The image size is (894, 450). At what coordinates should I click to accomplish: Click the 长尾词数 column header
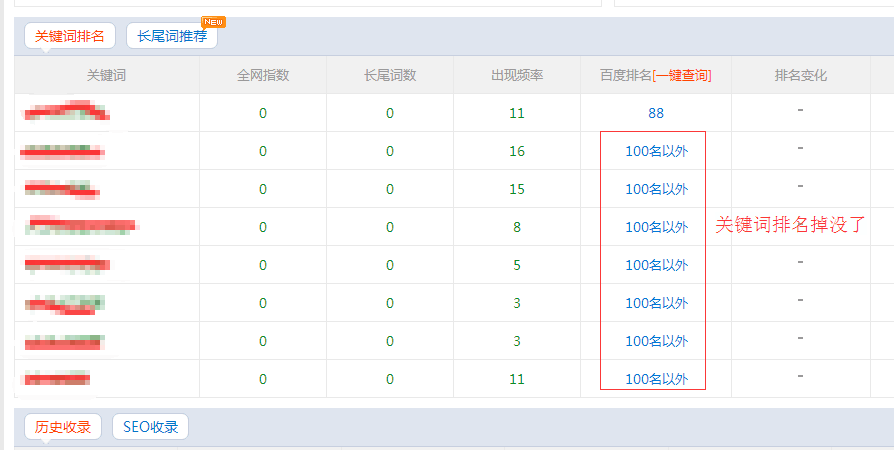[390, 75]
